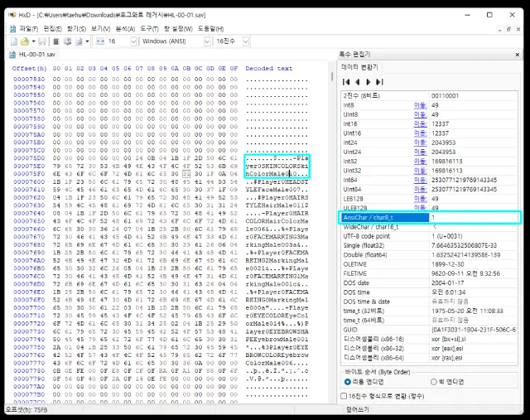
Task: Click the 오프셋(h): 75FB status bar entry
Action: point(26,409)
